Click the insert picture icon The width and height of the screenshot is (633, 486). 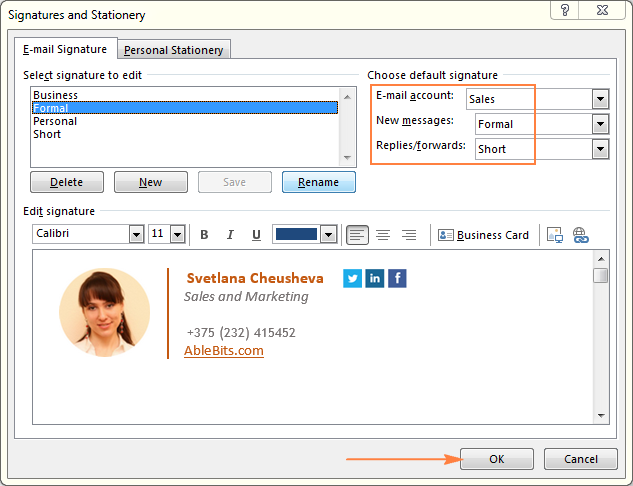[556, 235]
